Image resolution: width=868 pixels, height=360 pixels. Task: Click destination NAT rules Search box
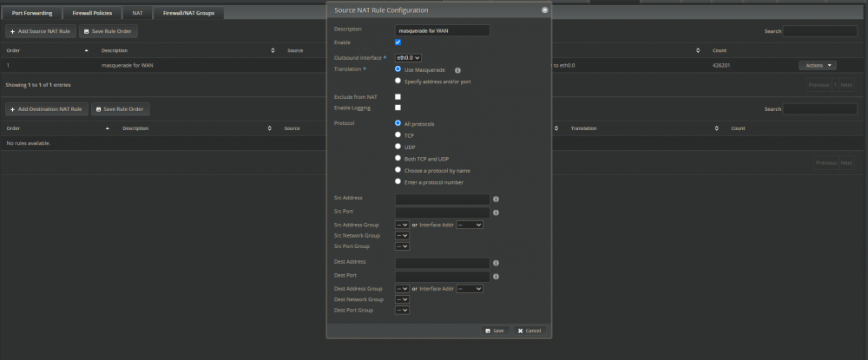point(820,109)
